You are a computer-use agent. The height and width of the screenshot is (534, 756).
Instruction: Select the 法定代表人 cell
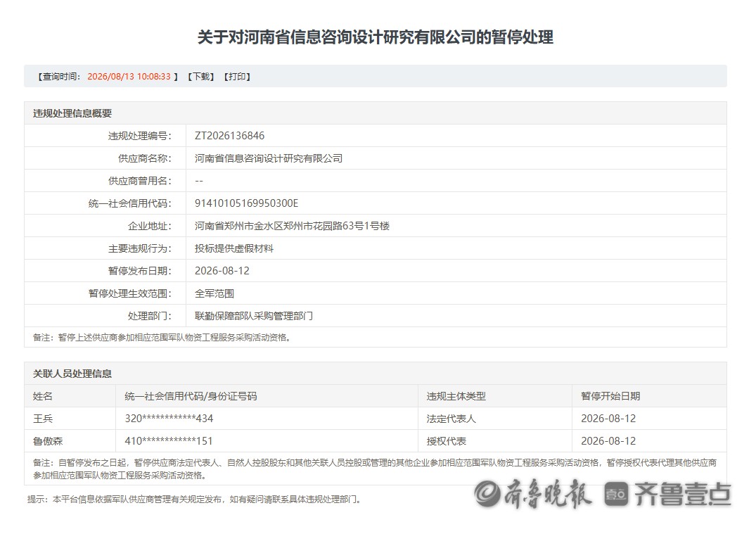451,419
